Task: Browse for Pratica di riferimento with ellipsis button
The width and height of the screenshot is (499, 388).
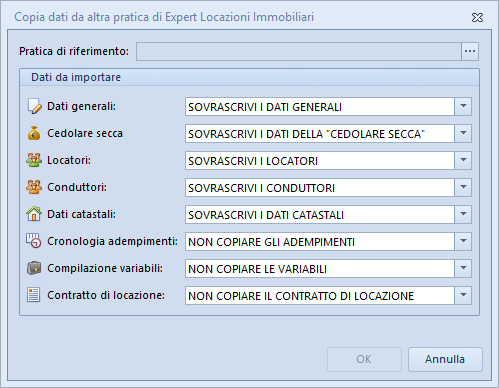Action: [470, 51]
